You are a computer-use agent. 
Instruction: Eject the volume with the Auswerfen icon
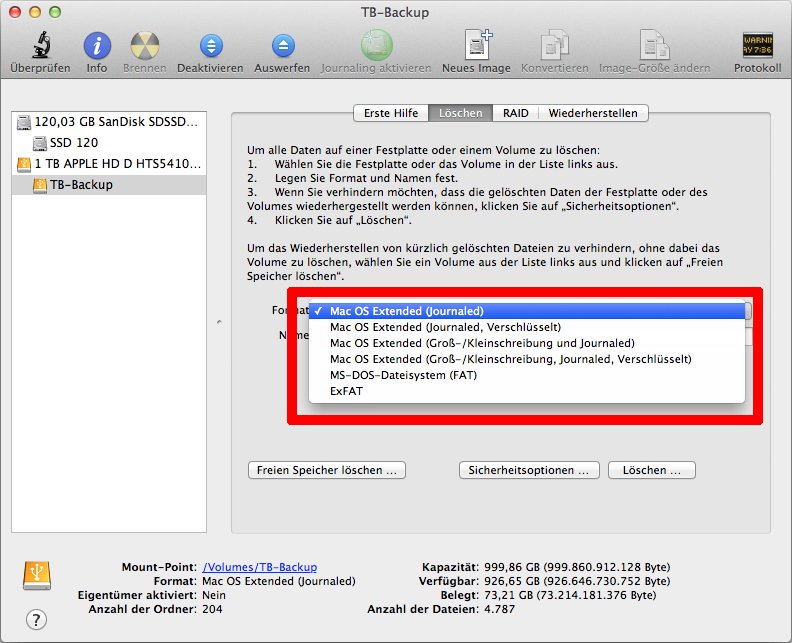click(x=282, y=46)
